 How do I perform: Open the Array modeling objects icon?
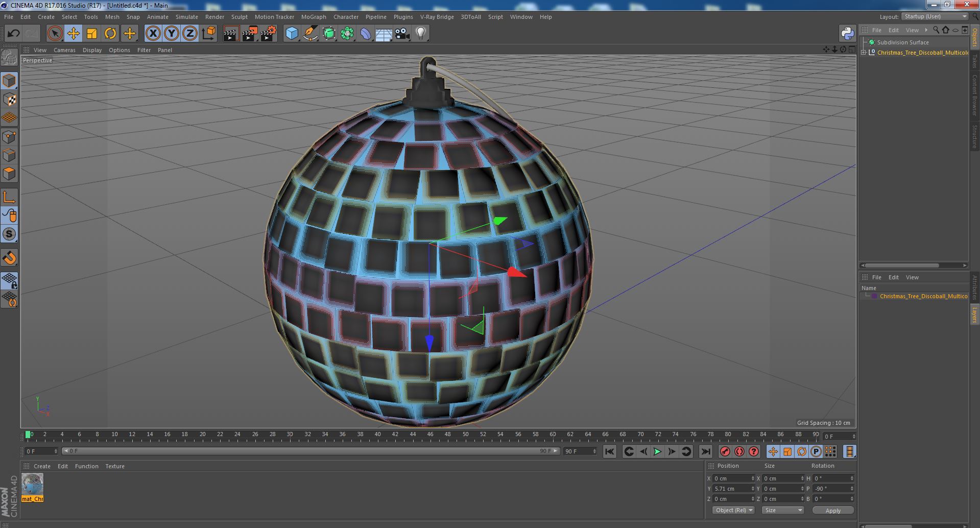(x=347, y=34)
